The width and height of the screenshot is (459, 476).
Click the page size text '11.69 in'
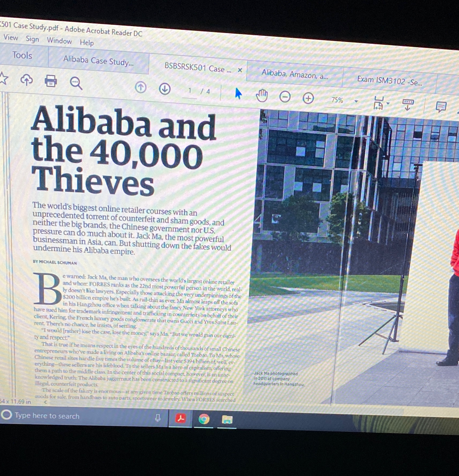point(21,402)
